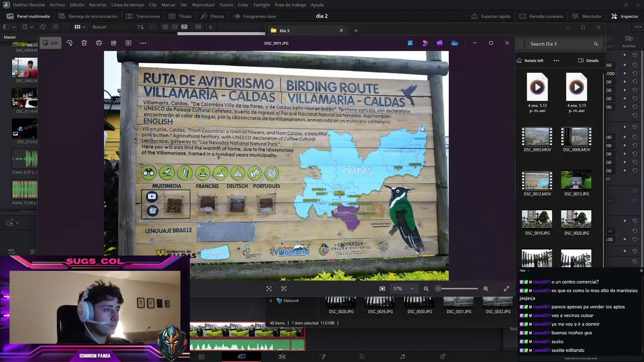The image size is (644, 362).
Task: Toggle the Mezclador panel
Action: 586,16
